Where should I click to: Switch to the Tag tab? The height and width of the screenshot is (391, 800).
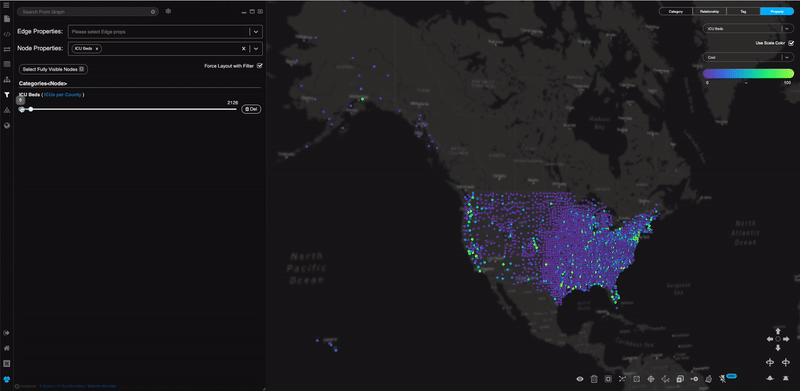pos(743,11)
